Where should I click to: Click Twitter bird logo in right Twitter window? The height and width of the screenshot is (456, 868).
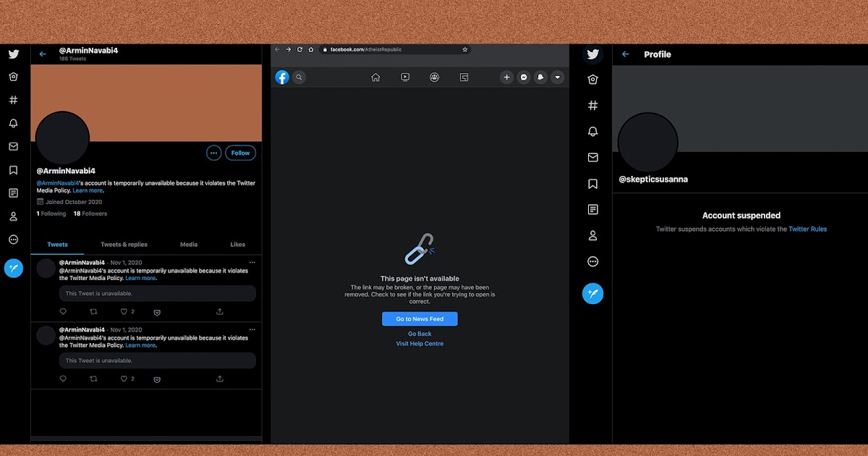pyautogui.click(x=593, y=54)
